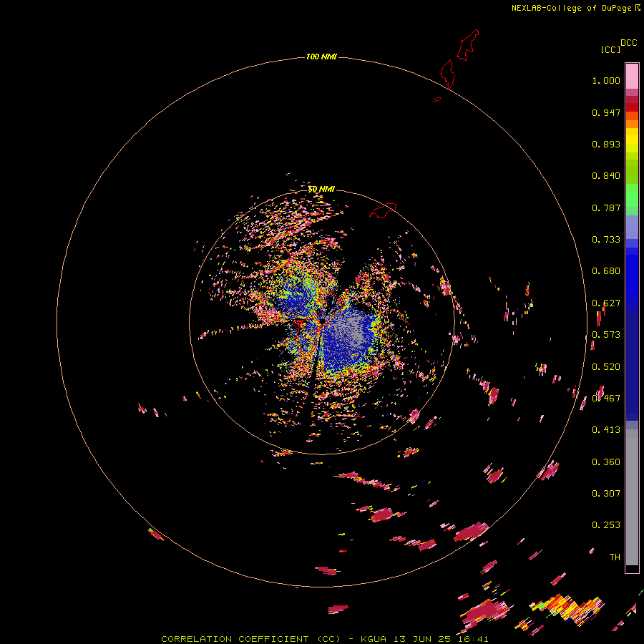Click the 50 NMI range ring label
This screenshot has height=644, width=644.
pos(321,189)
